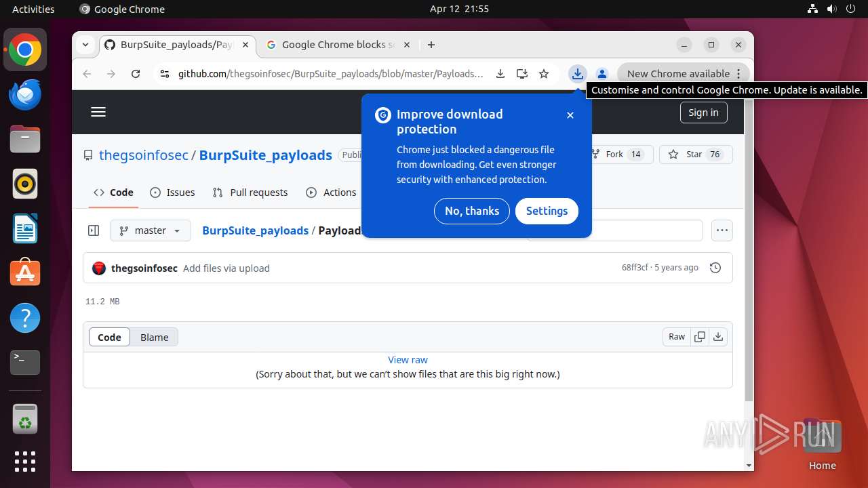Open the volume system indicator
The image size is (868, 488).
(x=832, y=9)
